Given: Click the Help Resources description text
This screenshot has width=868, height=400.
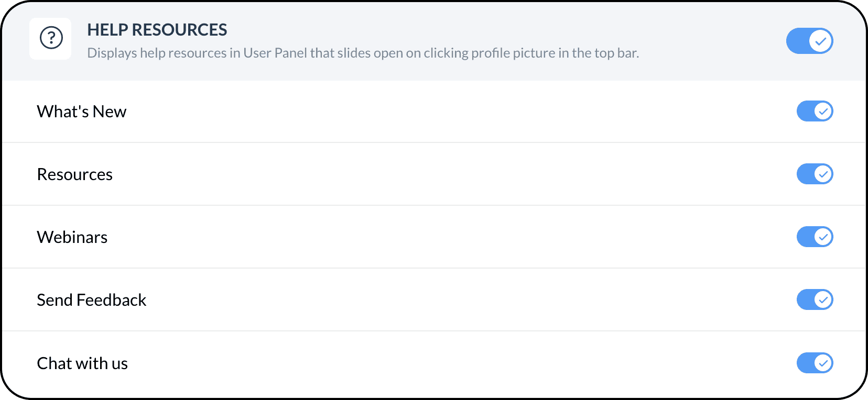Looking at the screenshot, I should pos(363,53).
